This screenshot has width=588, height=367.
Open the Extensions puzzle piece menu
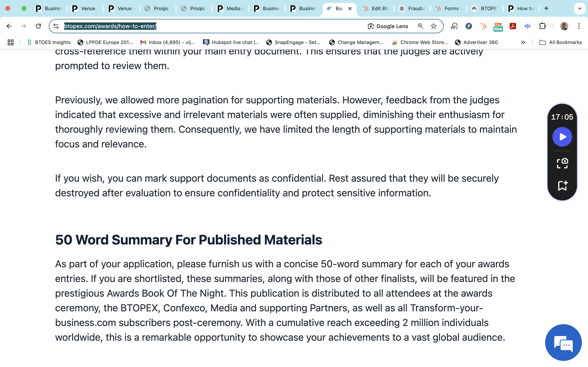pos(542,26)
